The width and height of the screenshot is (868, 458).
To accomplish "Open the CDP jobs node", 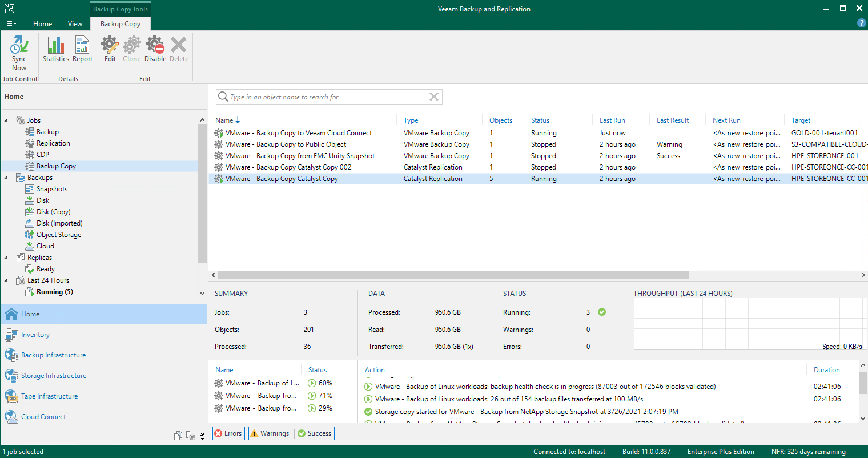I will 42,155.
